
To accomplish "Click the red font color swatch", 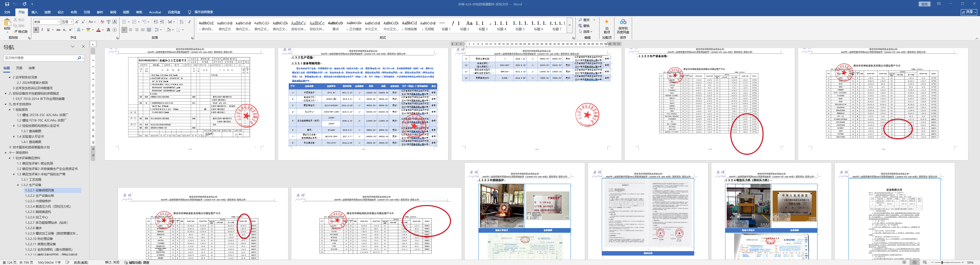I will tap(98, 30).
